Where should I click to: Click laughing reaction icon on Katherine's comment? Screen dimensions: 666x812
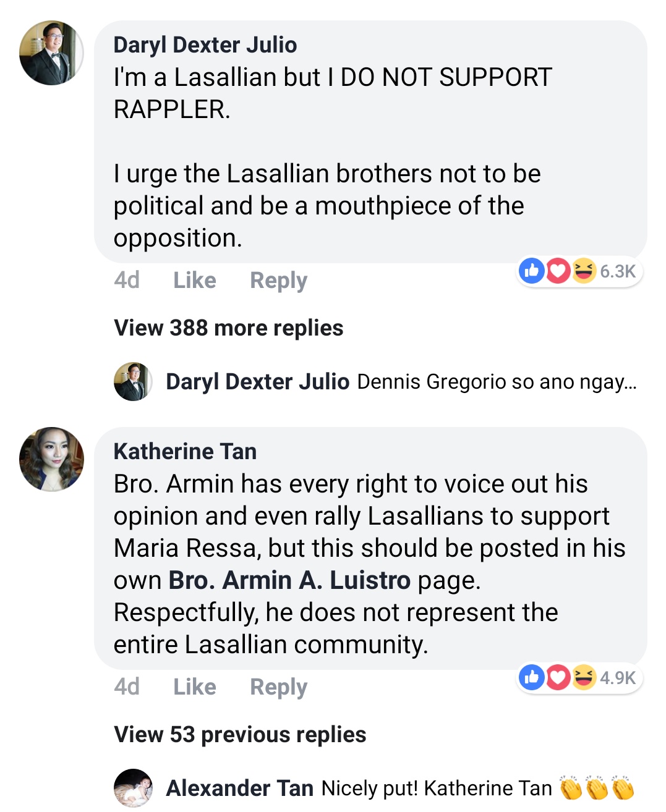pyautogui.click(x=583, y=677)
